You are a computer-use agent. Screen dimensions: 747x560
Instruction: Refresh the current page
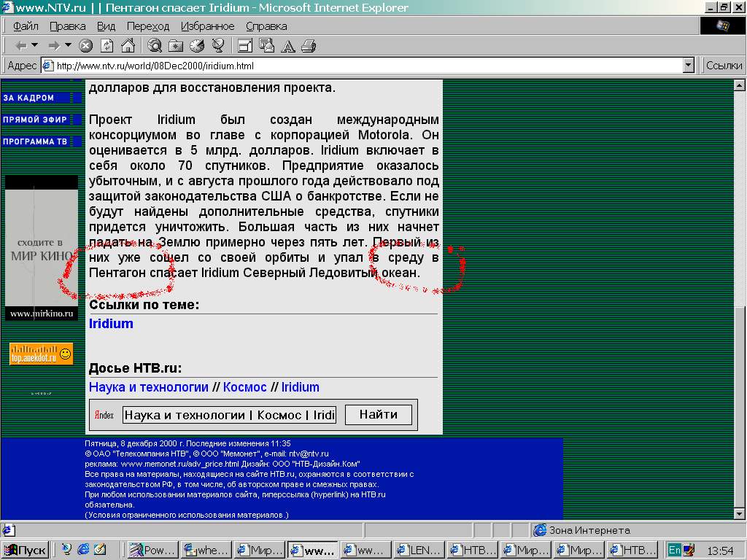107,46
